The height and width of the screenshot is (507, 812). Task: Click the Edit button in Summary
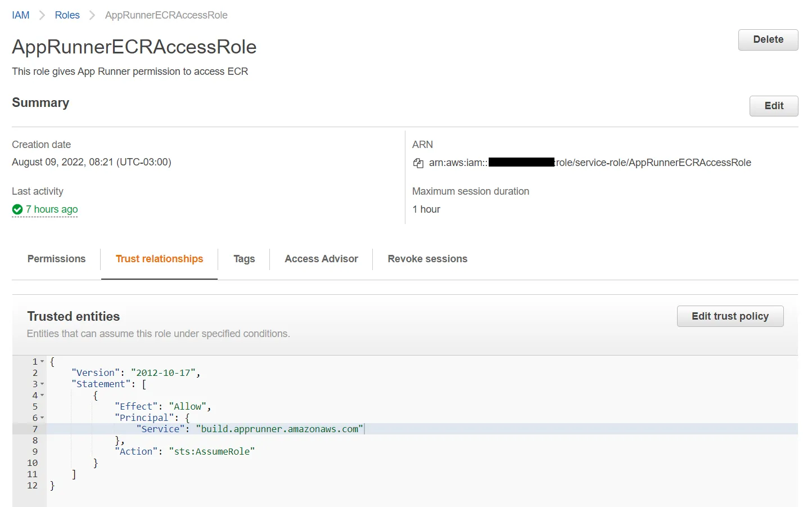[773, 106]
